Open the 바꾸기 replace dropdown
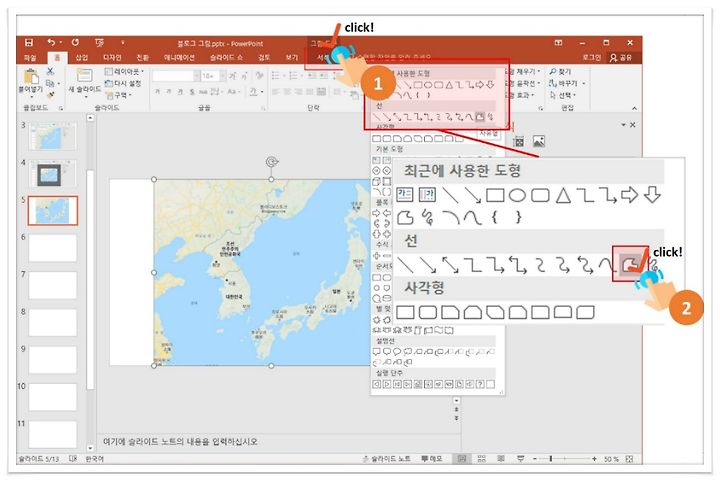720x480 pixels. coord(567,83)
